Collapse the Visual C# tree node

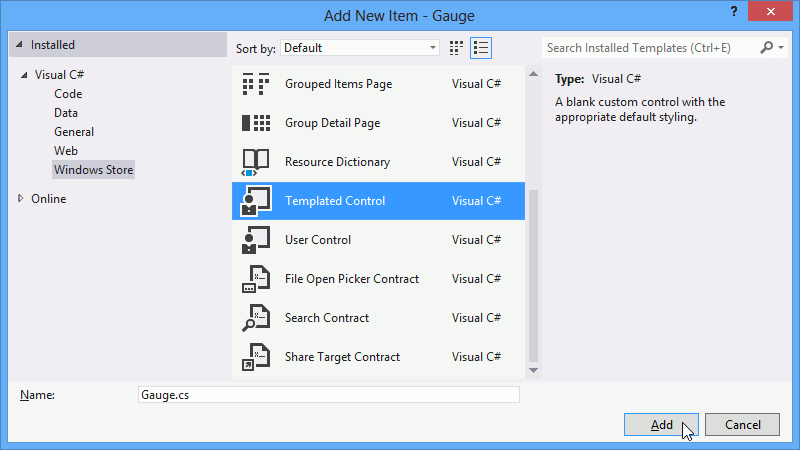24,75
